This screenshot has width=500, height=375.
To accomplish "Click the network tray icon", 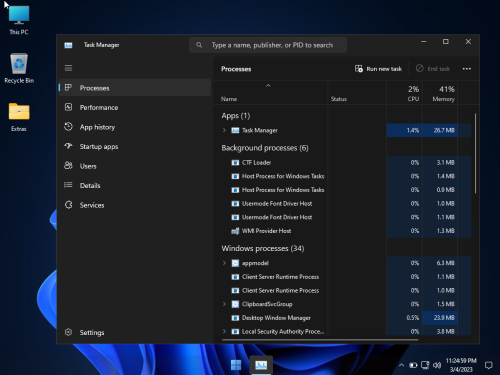I will [425, 365].
